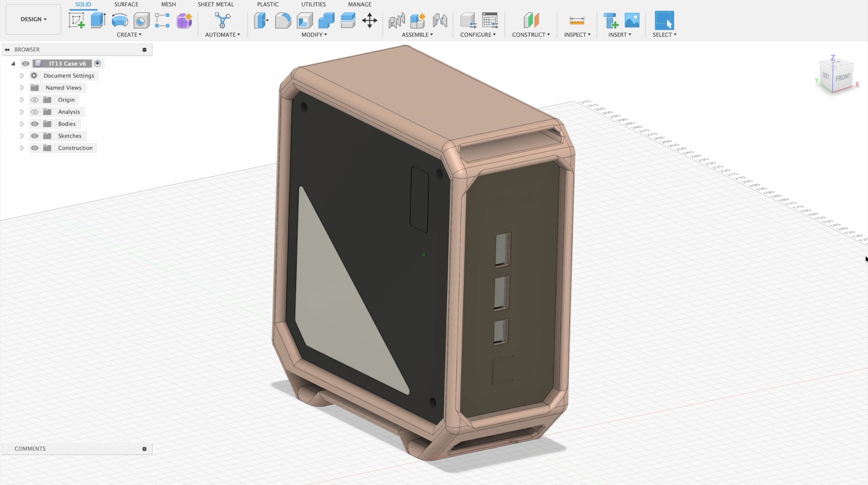Select the Shell tool icon
The width and height of the screenshot is (868, 485).
pyautogui.click(x=304, y=21)
